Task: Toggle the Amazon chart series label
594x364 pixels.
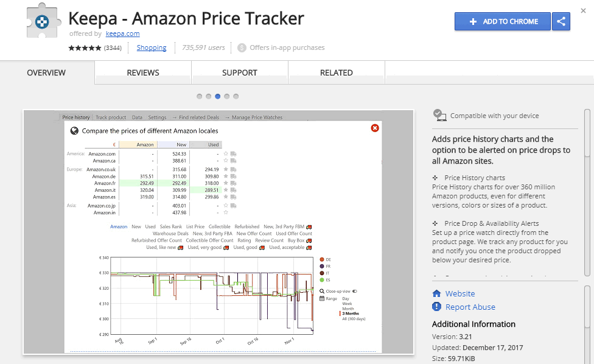Action: [119, 226]
